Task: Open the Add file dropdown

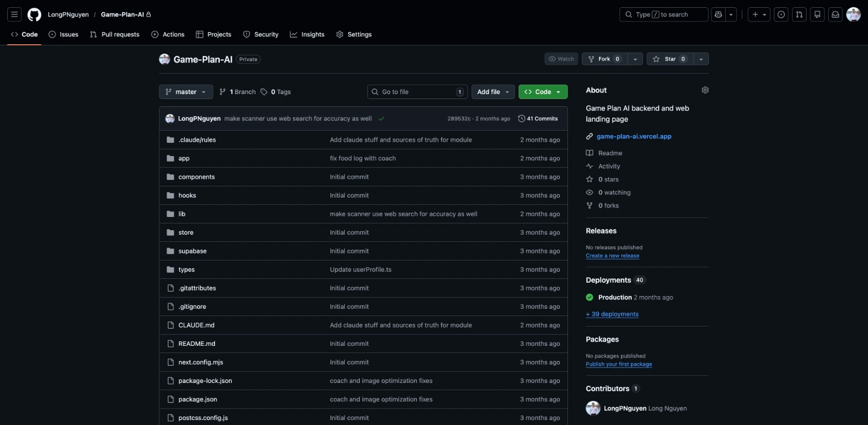Action: pos(493,92)
